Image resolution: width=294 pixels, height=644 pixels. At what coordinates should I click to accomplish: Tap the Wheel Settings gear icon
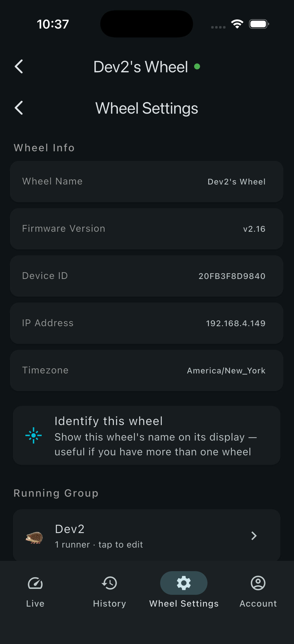184,583
